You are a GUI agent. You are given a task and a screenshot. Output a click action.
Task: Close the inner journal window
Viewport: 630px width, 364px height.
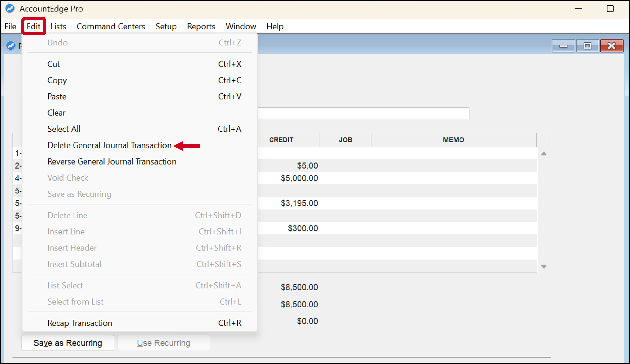(612, 46)
